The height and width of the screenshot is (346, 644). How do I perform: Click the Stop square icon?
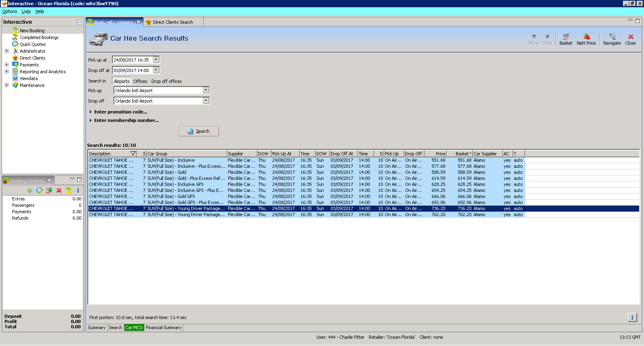pos(547,36)
